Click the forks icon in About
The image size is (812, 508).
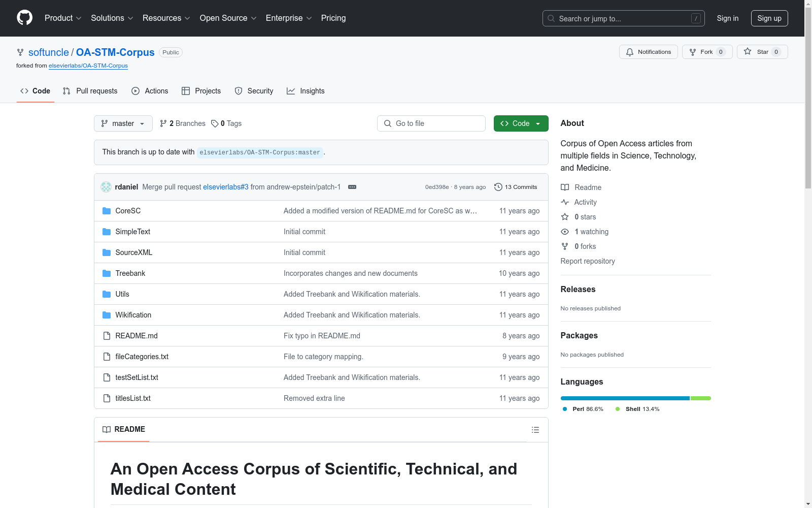point(565,246)
